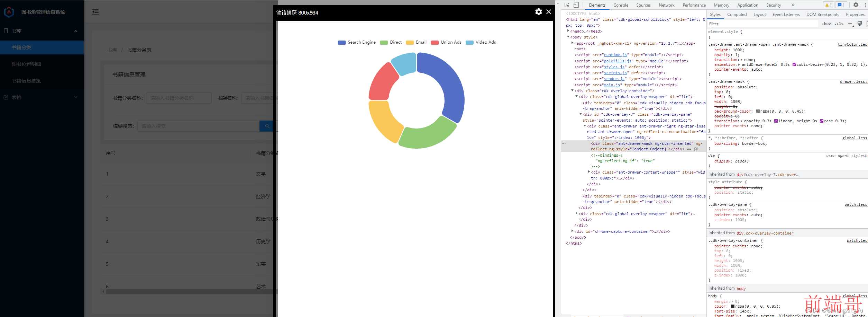The width and height of the screenshot is (868, 317).
Task: Click the library system logo icon
Action: [x=9, y=12]
